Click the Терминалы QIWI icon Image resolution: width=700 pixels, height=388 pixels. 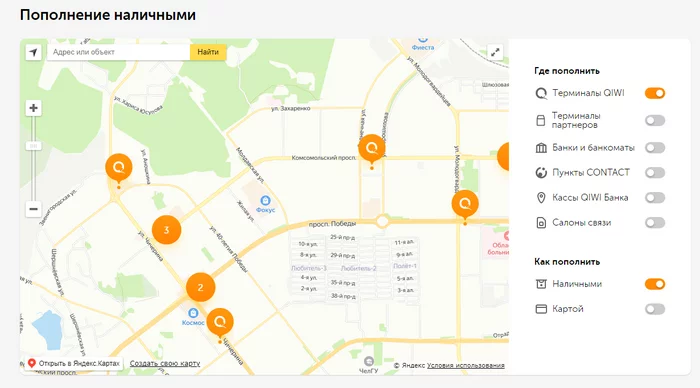(541, 93)
